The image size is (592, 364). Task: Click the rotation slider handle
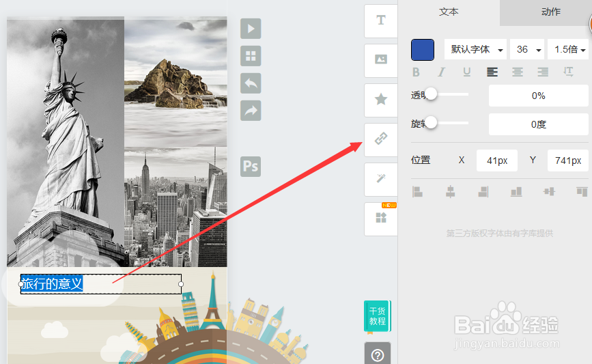pyautogui.click(x=431, y=122)
